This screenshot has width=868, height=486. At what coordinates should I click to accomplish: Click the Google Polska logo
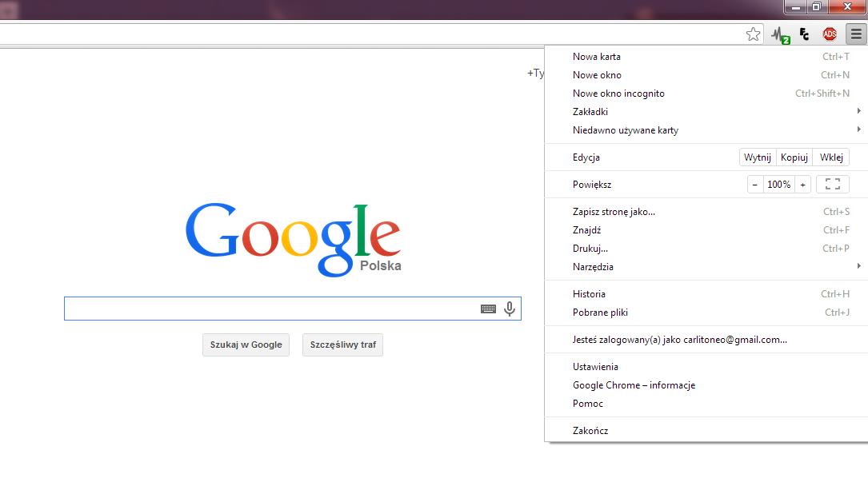294,240
